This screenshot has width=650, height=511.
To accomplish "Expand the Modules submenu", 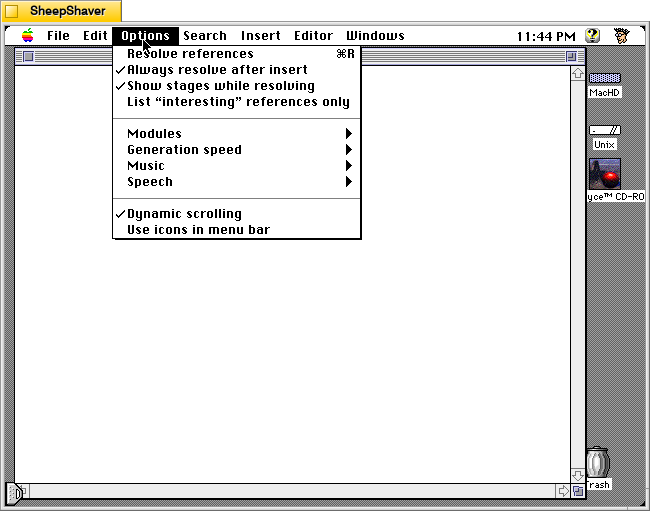I will coord(237,134).
